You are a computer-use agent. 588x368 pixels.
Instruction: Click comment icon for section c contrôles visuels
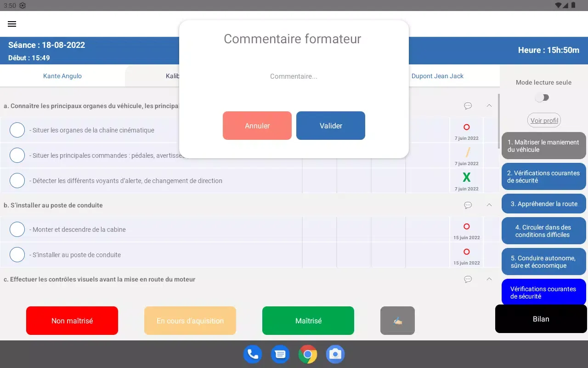pyautogui.click(x=468, y=279)
